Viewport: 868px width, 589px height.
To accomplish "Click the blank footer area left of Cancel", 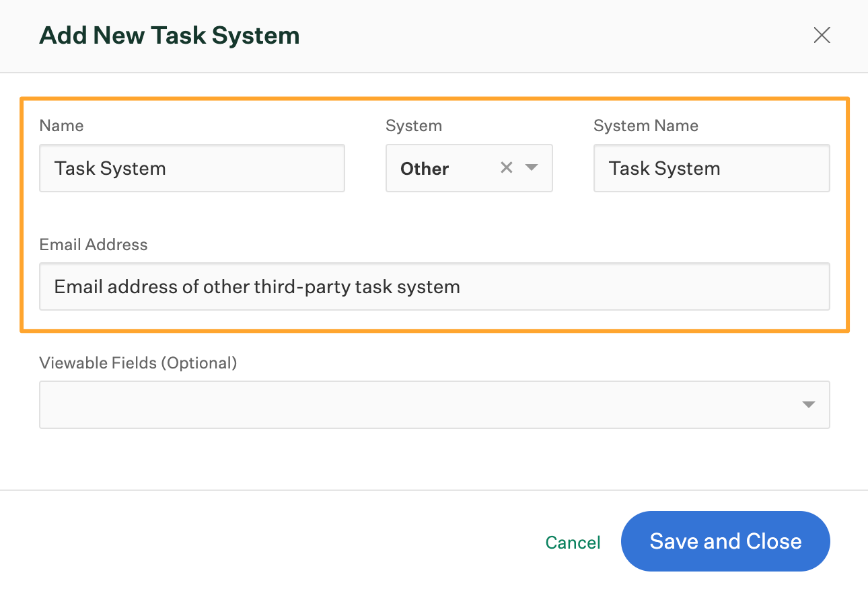I will (x=269, y=541).
